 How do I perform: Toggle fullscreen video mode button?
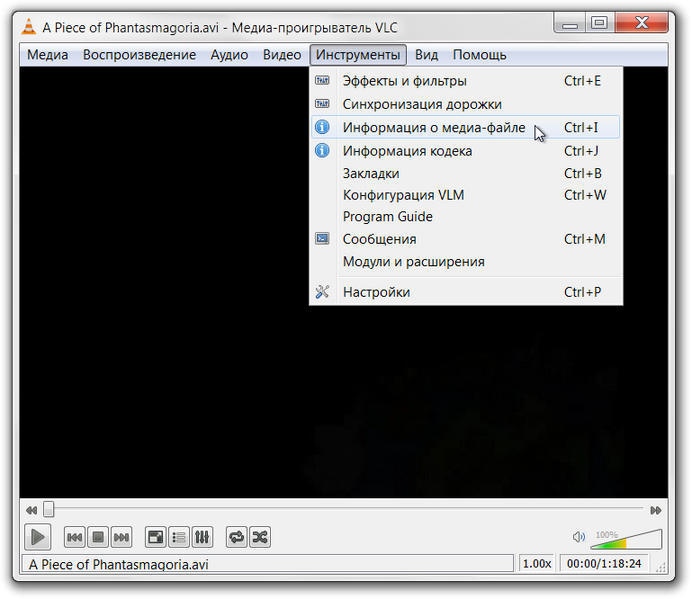(x=155, y=537)
